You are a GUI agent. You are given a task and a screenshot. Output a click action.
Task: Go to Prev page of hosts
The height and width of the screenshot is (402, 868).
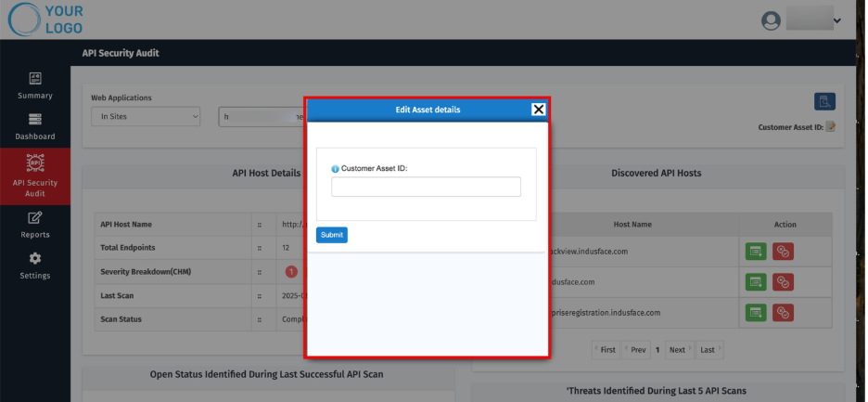[636, 350]
